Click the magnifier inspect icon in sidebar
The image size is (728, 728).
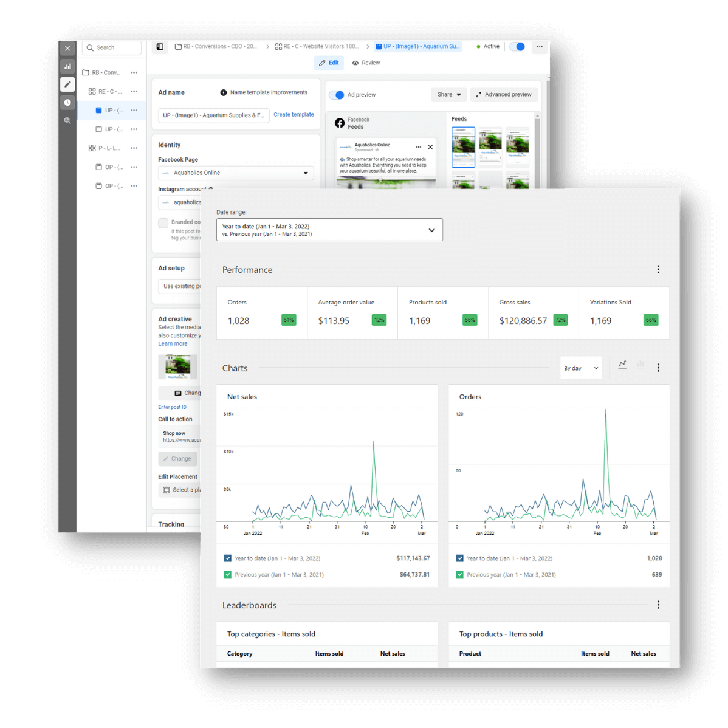click(67, 121)
